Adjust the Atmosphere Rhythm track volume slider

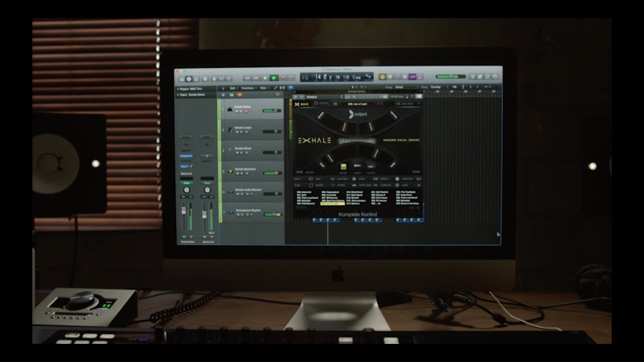(272, 215)
